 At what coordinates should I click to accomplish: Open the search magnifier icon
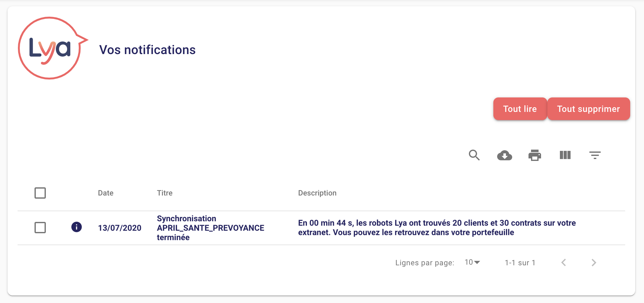pos(474,155)
